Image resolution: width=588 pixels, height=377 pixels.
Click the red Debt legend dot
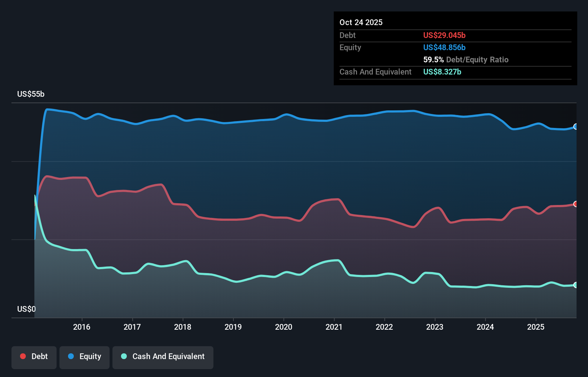tap(23, 356)
